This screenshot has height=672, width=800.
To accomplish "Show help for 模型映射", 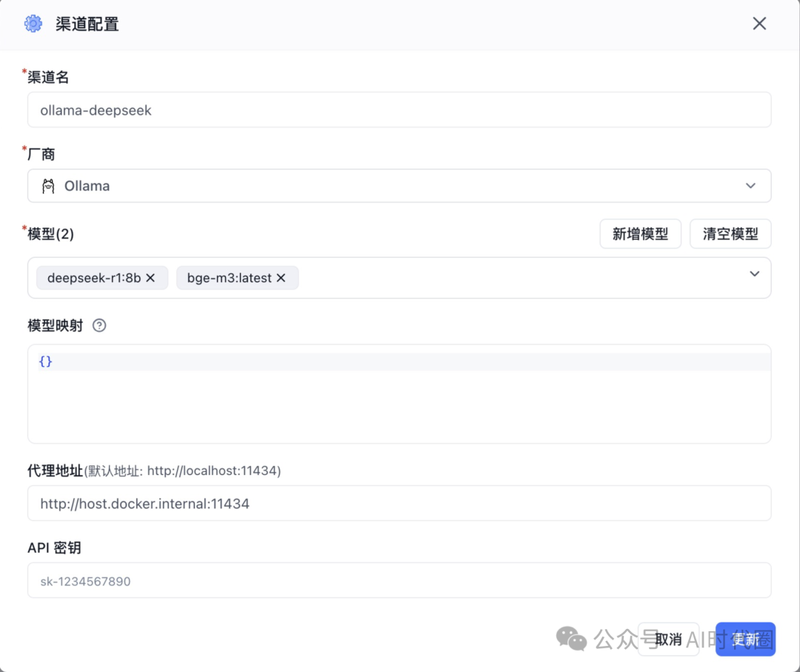I will click(99, 325).
